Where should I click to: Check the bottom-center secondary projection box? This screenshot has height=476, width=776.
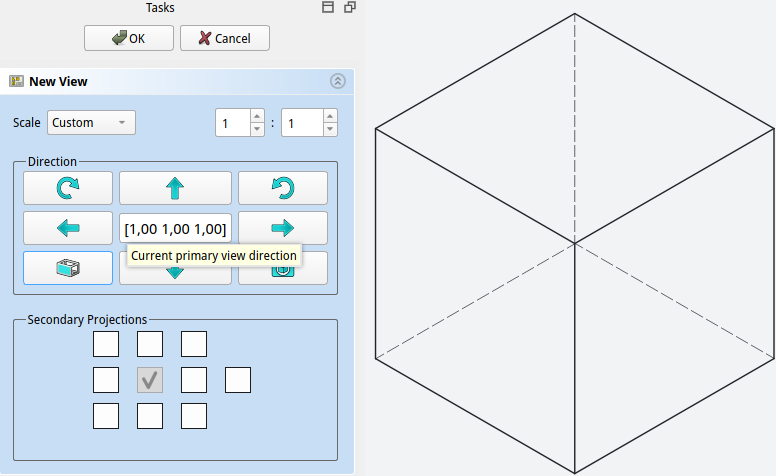pos(150,415)
